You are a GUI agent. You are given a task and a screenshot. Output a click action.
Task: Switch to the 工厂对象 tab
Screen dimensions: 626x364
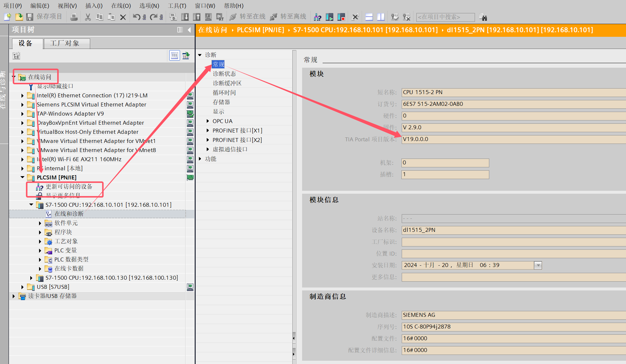65,43
